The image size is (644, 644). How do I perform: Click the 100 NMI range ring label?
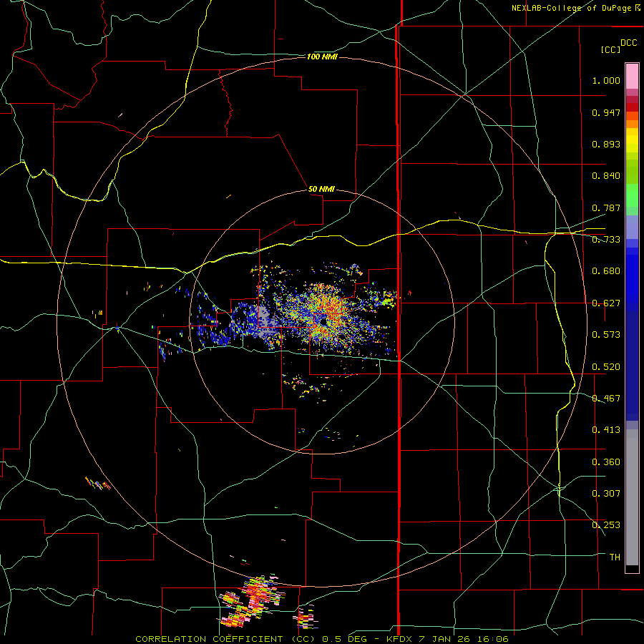click(x=322, y=57)
